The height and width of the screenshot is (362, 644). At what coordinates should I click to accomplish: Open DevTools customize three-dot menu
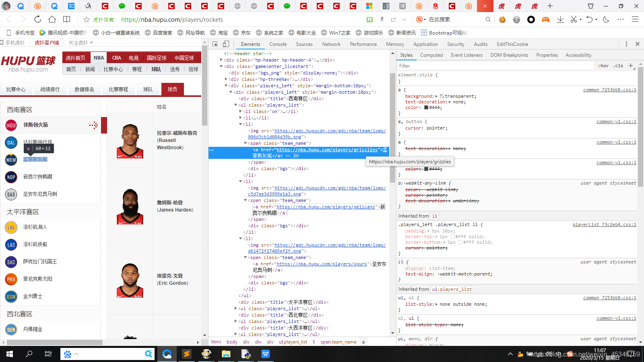[626, 44]
